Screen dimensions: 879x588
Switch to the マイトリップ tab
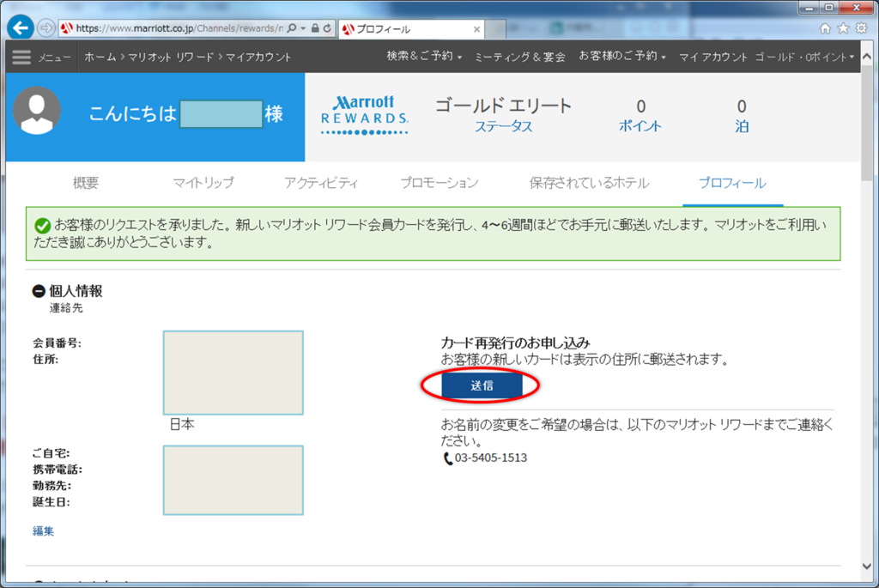(x=203, y=183)
